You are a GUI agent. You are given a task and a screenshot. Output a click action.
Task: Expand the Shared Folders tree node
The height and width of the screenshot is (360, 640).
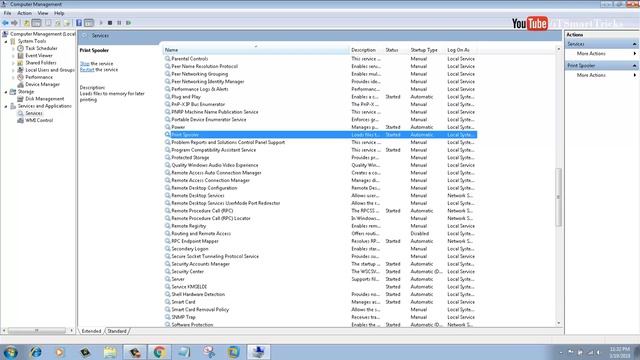click(x=13, y=63)
